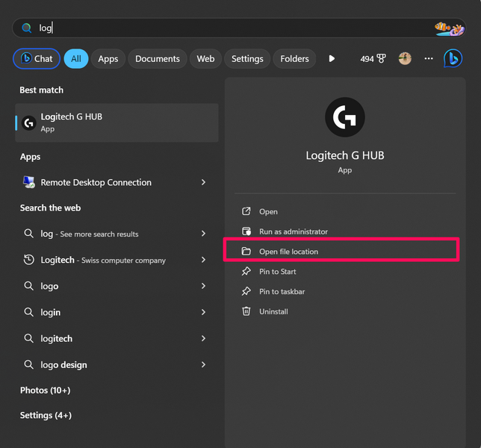Click the Microsoft Rewards trophy icon
The image size is (481, 448).
click(x=381, y=58)
